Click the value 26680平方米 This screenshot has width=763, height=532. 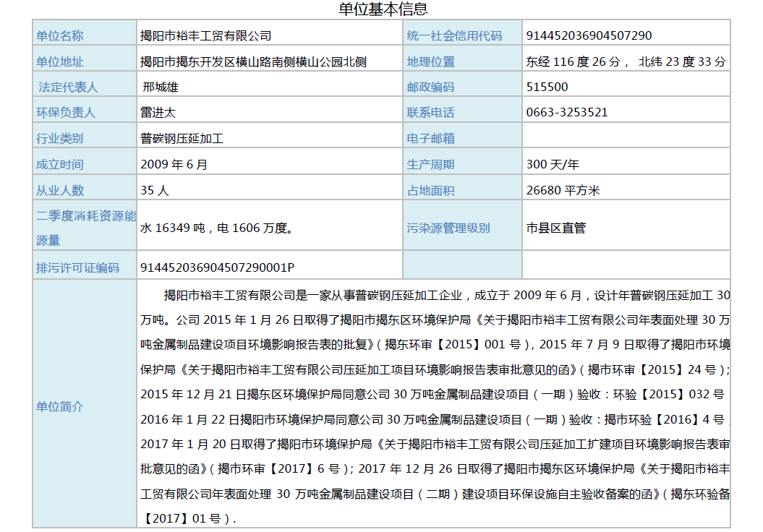pyautogui.click(x=563, y=190)
